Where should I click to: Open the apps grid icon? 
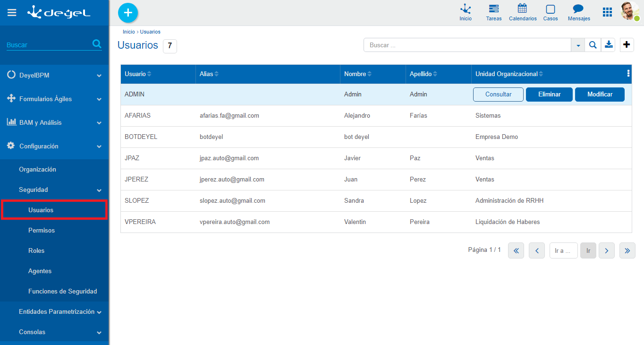coord(607,12)
